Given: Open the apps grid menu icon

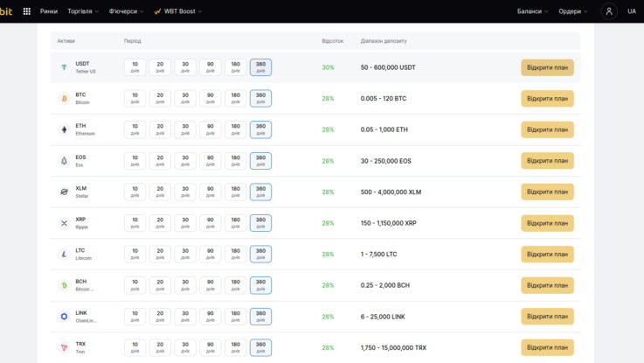Looking at the screenshot, I should click(x=26, y=11).
